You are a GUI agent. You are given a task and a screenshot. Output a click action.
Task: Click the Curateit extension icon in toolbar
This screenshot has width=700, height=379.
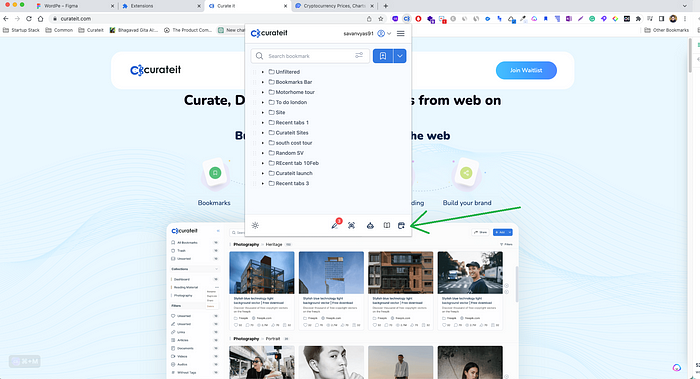pyautogui.click(x=406, y=19)
